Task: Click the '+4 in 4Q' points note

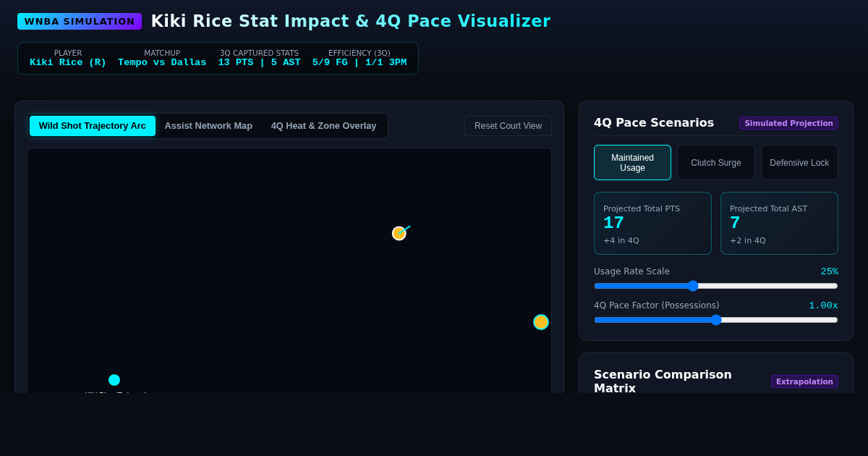Action: click(x=621, y=241)
